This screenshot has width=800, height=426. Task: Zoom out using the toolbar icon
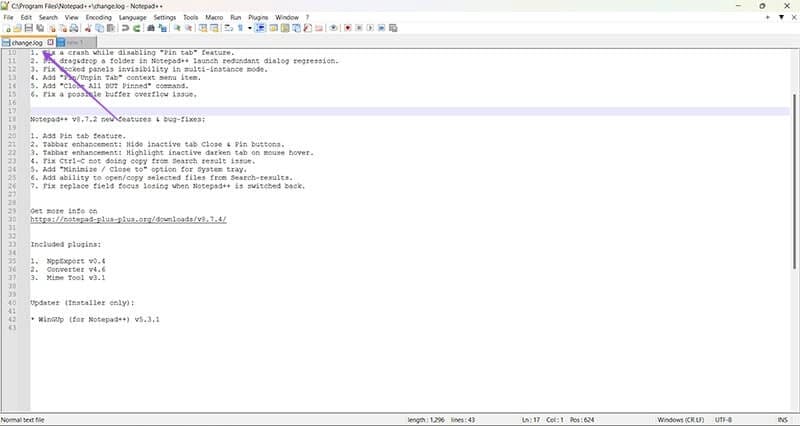click(188, 28)
